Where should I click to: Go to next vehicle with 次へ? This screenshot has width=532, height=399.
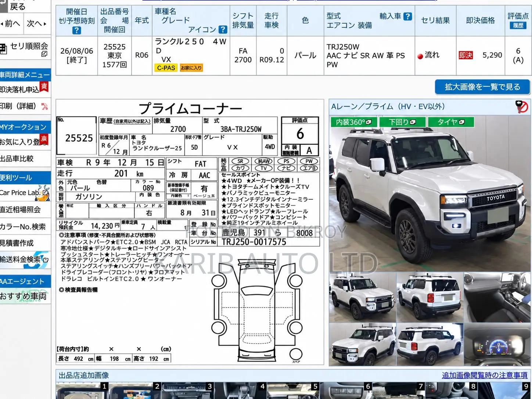(x=36, y=24)
